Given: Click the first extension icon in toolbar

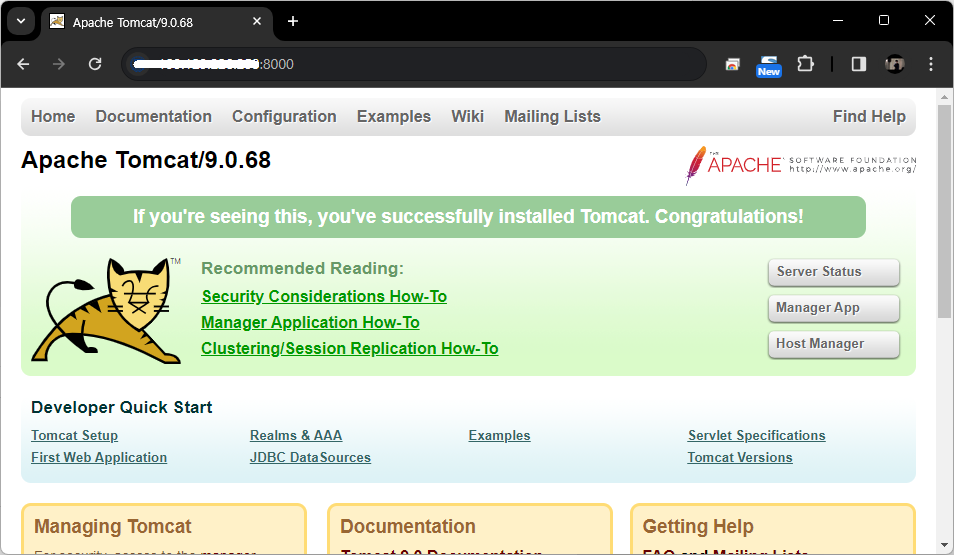Looking at the screenshot, I should [x=733, y=64].
